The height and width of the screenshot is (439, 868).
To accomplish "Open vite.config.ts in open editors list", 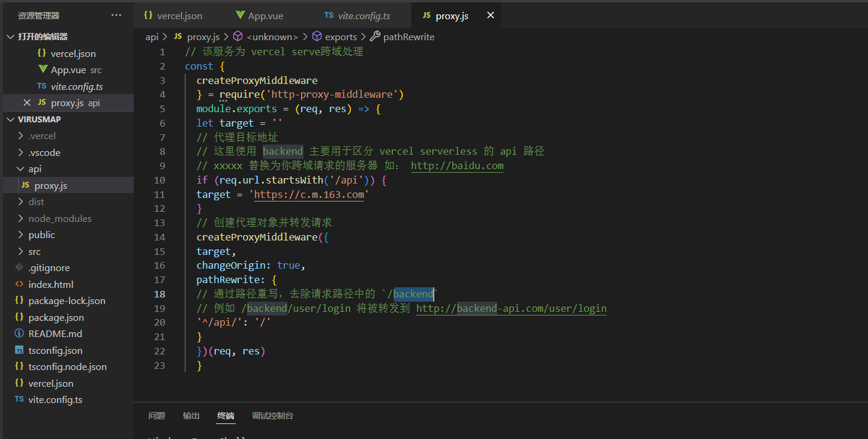I will [x=68, y=86].
